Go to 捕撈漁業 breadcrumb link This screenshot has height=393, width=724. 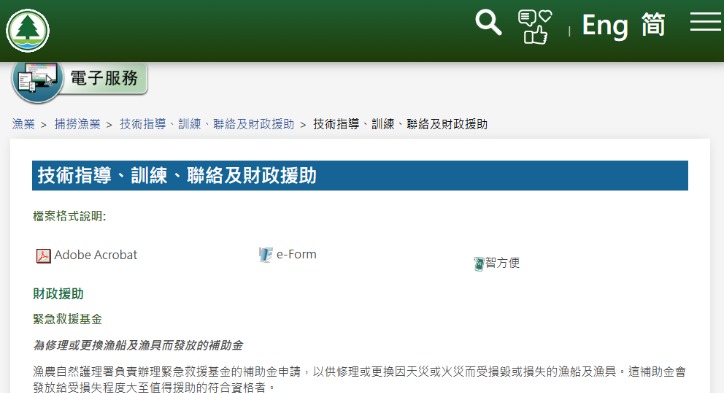coord(77,124)
